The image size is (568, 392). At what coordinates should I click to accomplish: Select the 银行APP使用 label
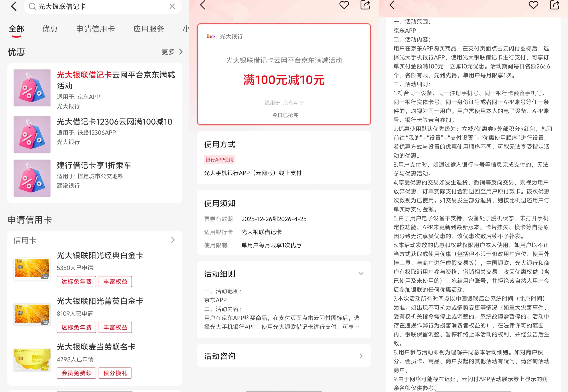pyautogui.click(x=219, y=160)
